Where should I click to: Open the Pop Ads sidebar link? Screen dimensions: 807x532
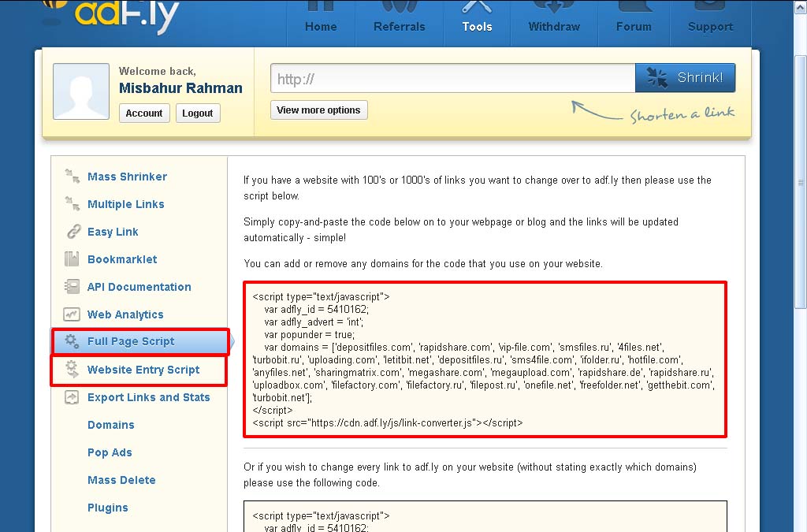pos(110,452)
